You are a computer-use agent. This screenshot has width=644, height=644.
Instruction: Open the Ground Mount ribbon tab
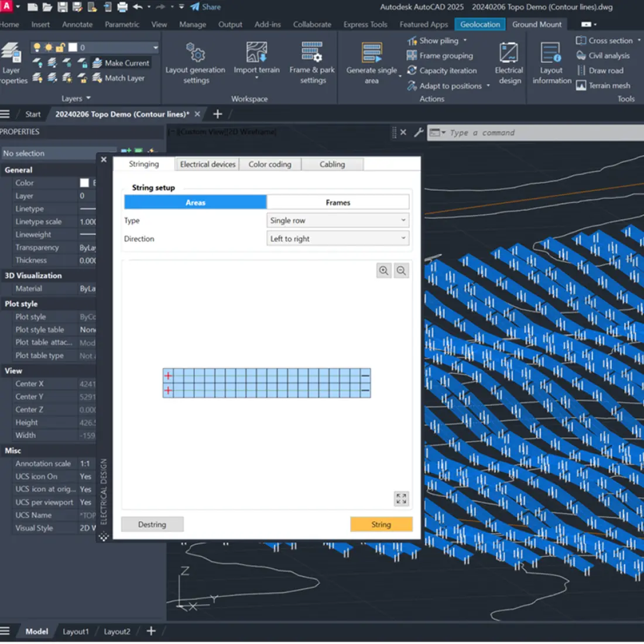(x=537, y=24)
